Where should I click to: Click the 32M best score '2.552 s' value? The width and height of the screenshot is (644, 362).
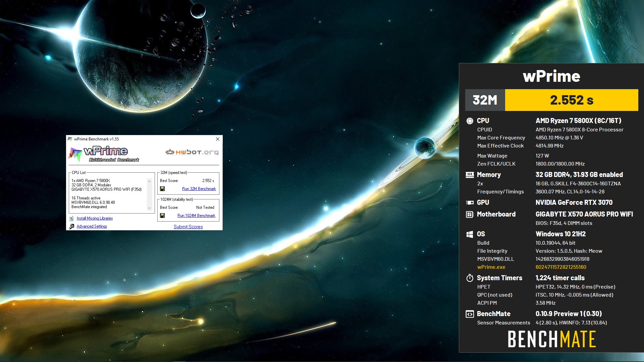click(x=208, y=181)
